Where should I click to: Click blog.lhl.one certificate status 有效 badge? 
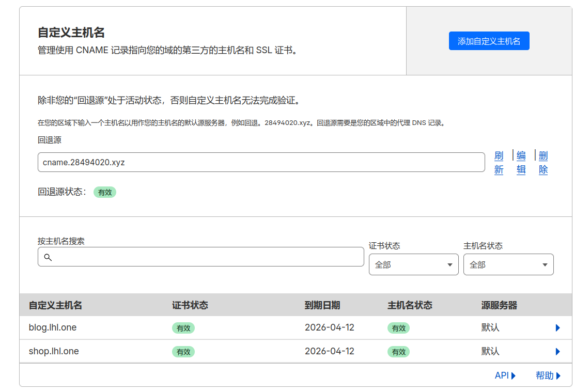coord(183,328)
